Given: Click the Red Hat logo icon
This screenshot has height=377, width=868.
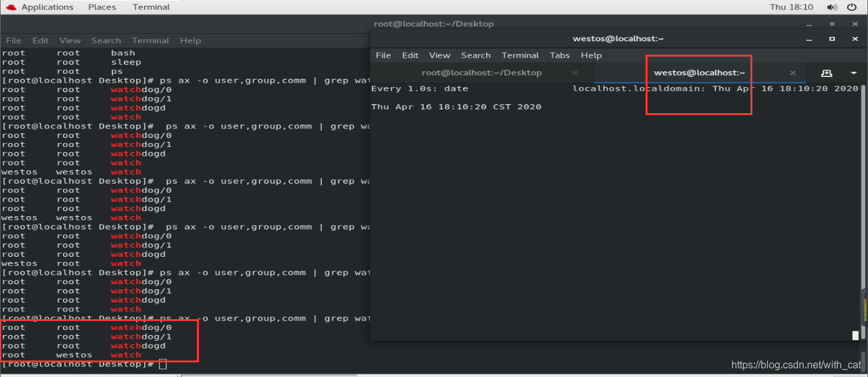Looking at the screenshot, I should [11, 7].
